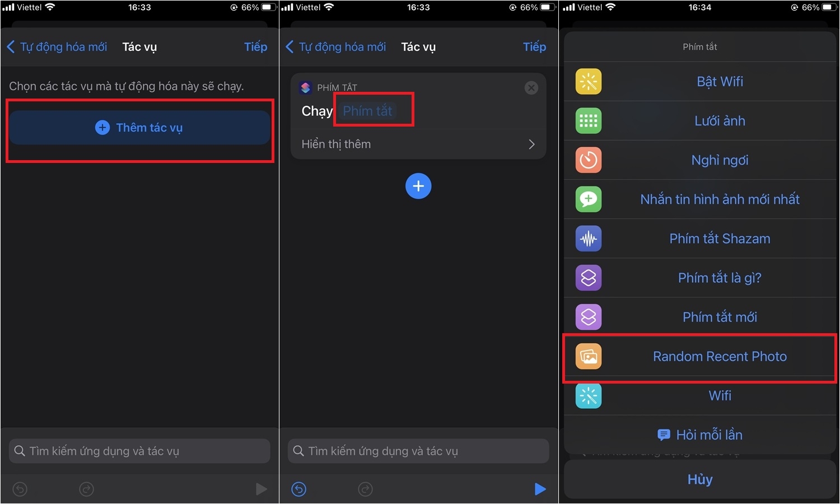Click the chat bubble icon beside Hỏi mỗi lần
This screenshot has width=840, height=504.
(x=664, y=435)
